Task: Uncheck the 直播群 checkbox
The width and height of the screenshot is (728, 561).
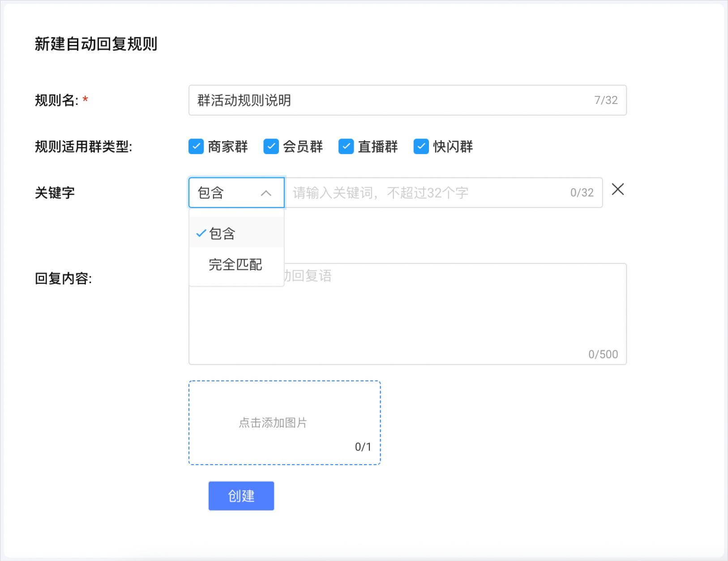Action: click(x=346, y=147)
